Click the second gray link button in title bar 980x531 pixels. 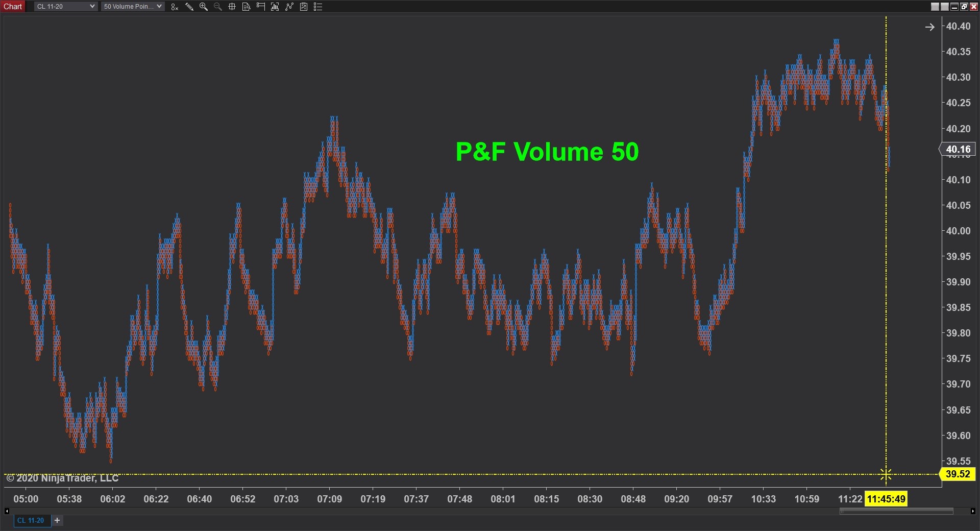[x=945, y=7]
